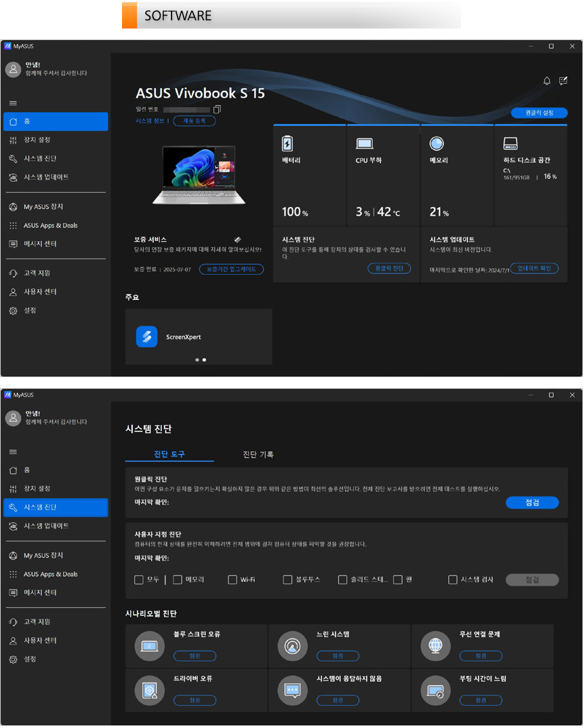
Task: Switch to the 진단 기록 tab
Action: click(x=258, y=455)
